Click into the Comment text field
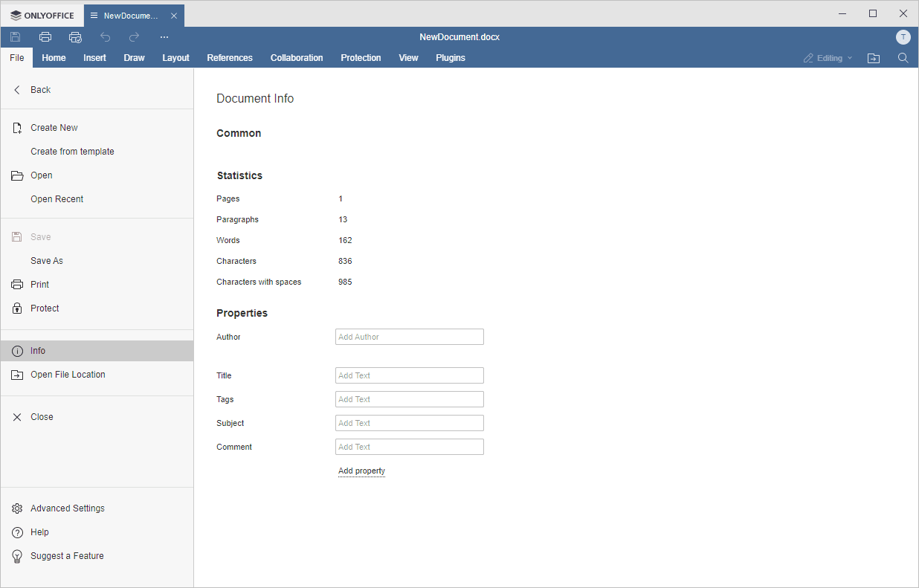This screenshot has height=588, width=919. click(409, 447)
